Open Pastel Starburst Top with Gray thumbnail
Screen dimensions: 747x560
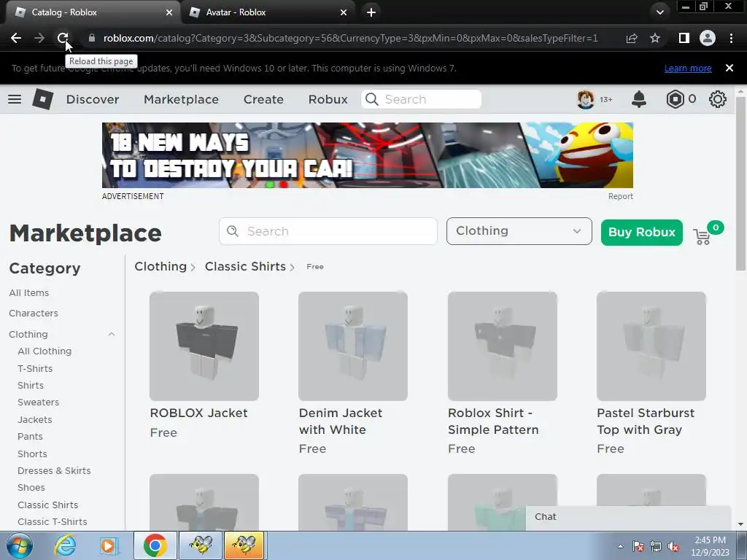coord(651,346)
